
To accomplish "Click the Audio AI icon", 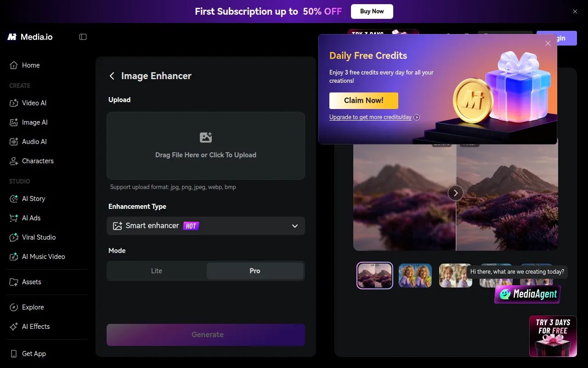I will pos(14,142).
